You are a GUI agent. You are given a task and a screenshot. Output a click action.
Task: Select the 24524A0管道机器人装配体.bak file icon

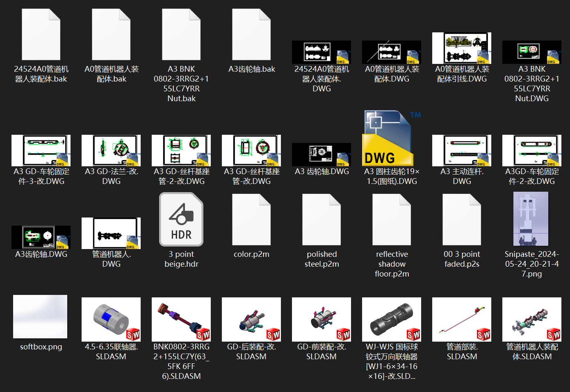click(x=41, y=34)
